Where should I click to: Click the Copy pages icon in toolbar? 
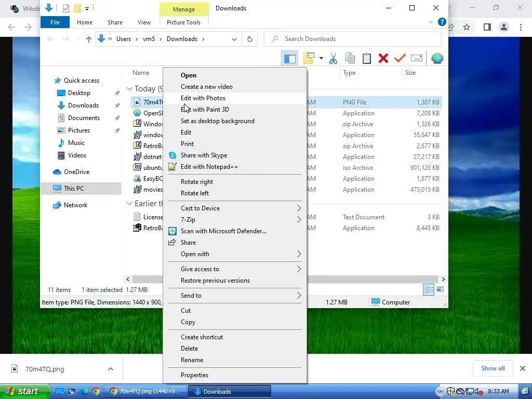click(x=350, y=58)
